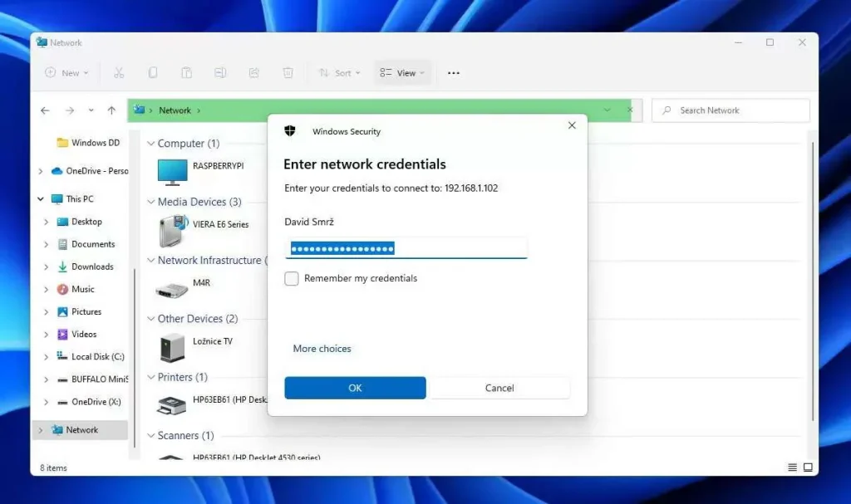Click the Cut scissors icon in toolbar
Viewport: 851px width, 504px height.
pos(119,73)
